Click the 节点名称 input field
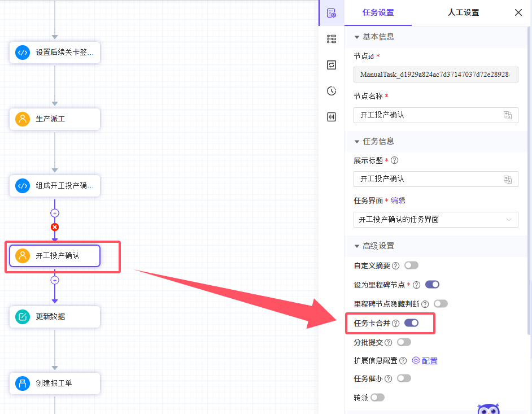The height and width of the screenshot is (414, 532). point(435,115)
